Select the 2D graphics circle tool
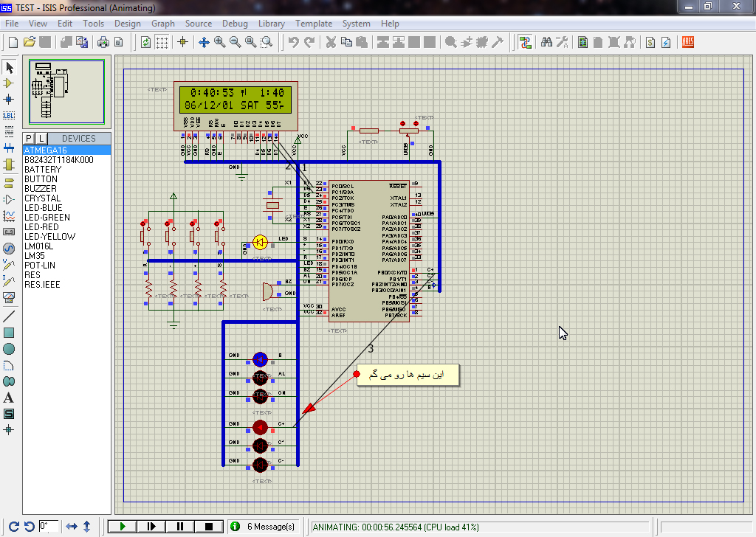 coord(9,349)
